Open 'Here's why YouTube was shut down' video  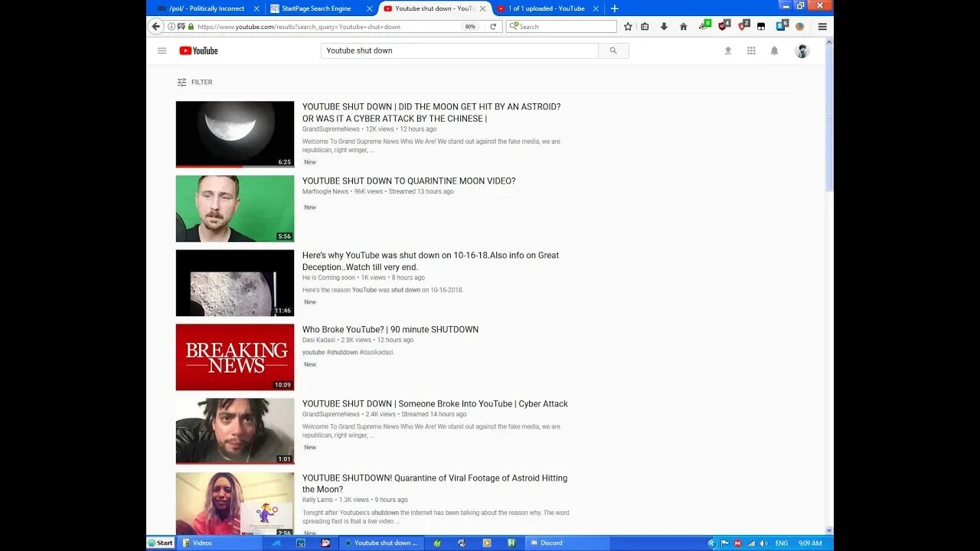430,261
